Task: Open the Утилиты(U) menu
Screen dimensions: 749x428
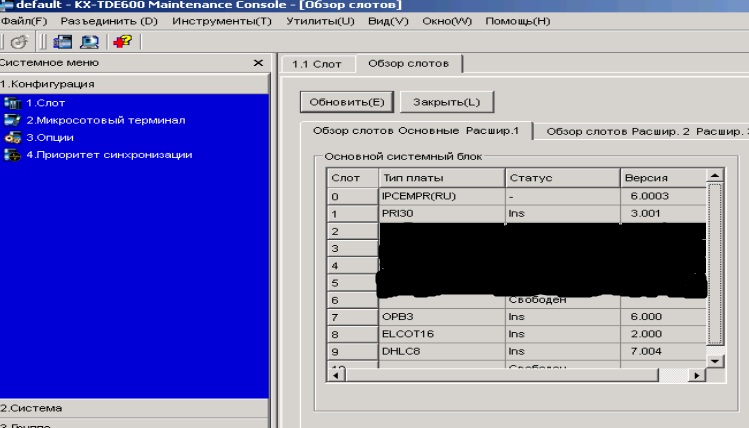Action: coord(315,21)
